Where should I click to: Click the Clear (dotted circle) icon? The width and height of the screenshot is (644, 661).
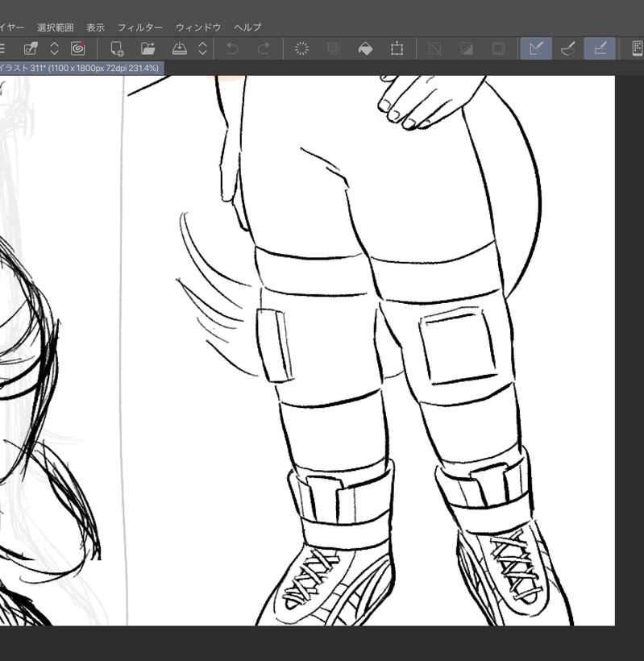(x=301, y=48)
